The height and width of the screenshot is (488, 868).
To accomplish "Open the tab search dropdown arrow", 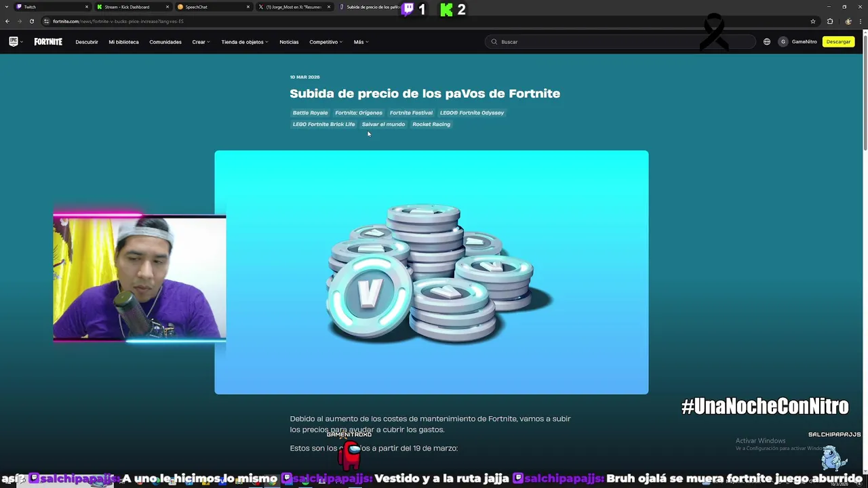I will click(x=7, y=7).
